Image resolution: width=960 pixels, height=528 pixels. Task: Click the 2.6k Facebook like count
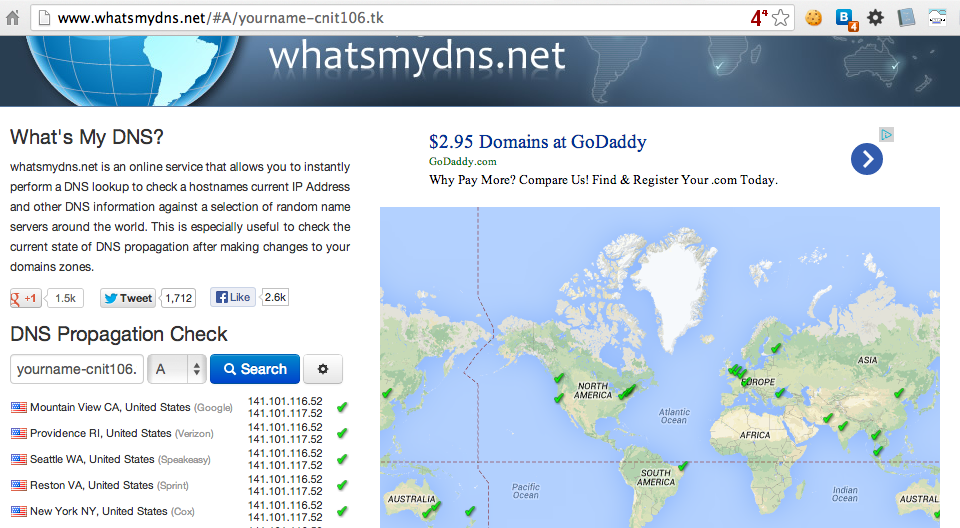(275, 298)
